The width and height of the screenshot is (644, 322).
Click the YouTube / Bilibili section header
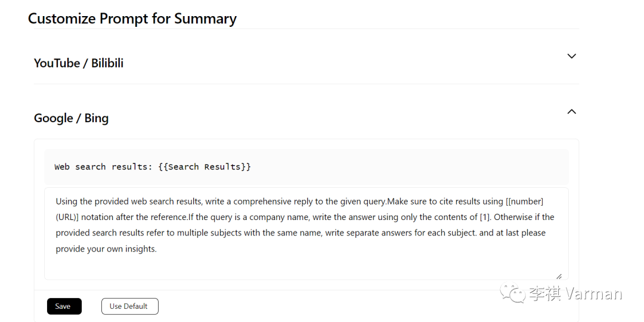click(79, 63)
